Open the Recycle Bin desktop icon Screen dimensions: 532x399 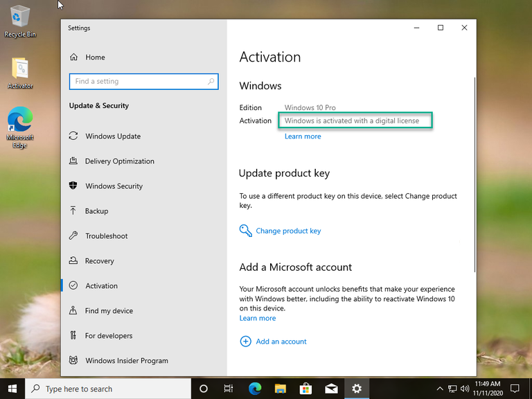tap(20, 21)
